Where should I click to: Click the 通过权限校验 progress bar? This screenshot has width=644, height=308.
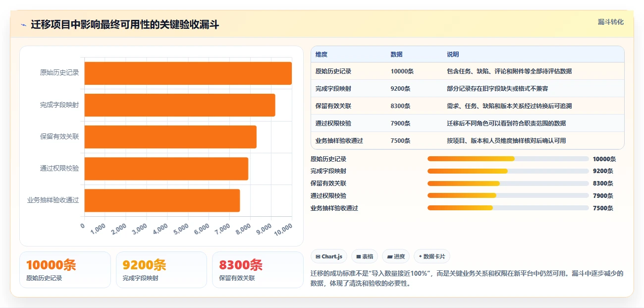(508, 195)
